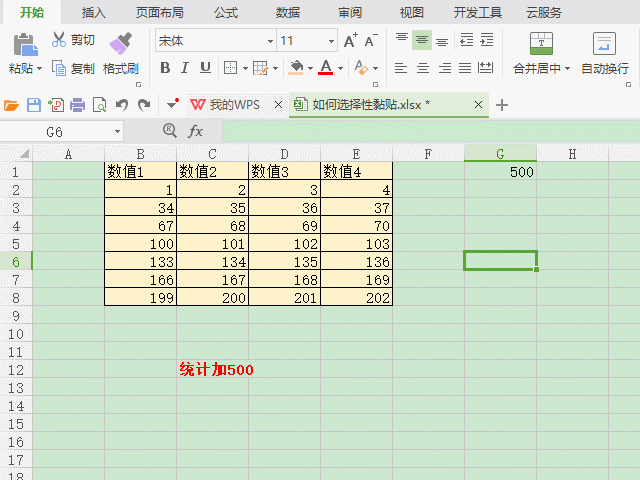The height and width of the screenshot is (480, 640).
Task: Open the Name Box G6 dropdown
Action: pos(117,131)
